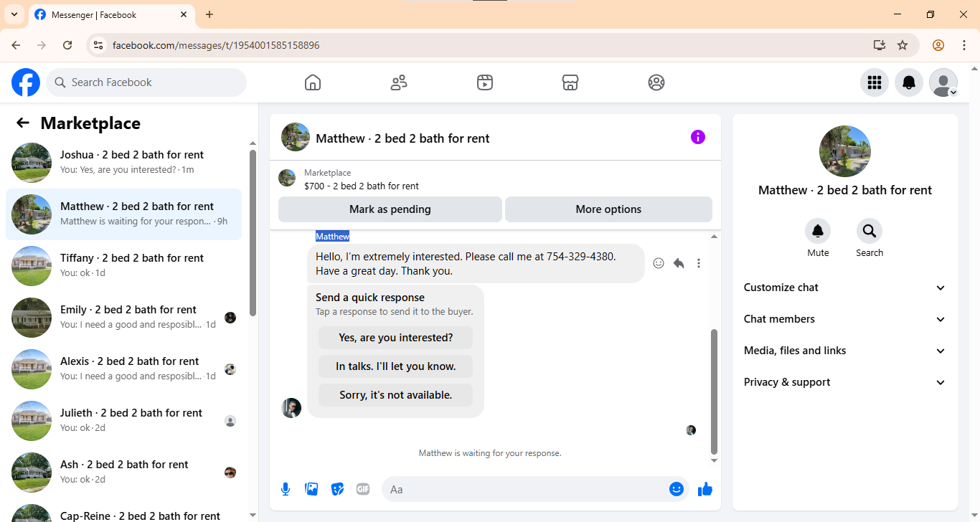Click the Search Facebook field
980x522 pixels.
tap(146, 82)
